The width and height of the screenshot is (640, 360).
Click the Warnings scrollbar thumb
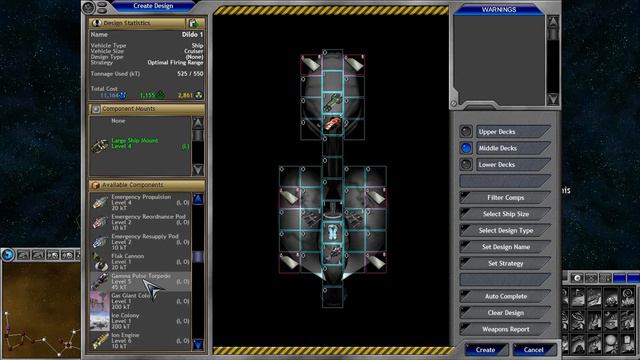553,34
